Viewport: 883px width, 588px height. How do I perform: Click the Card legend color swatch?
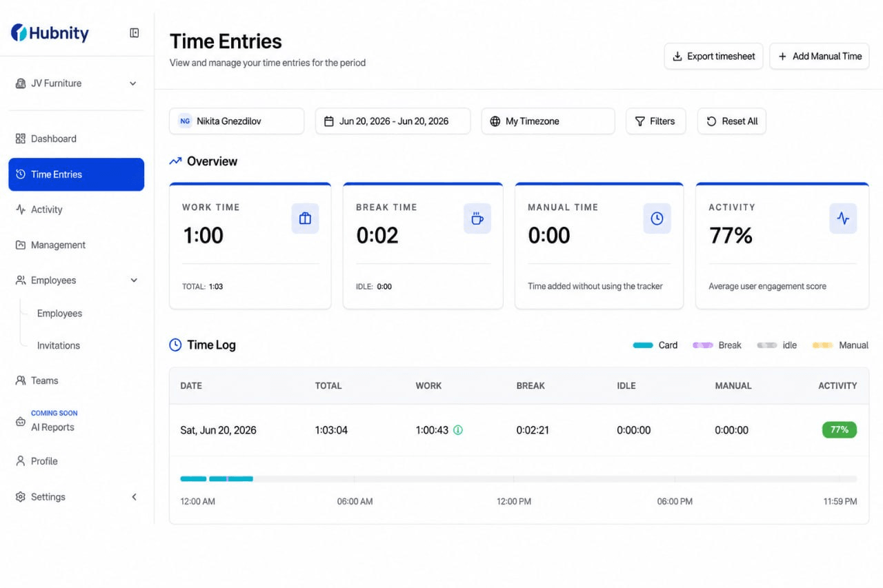(643, 345)
